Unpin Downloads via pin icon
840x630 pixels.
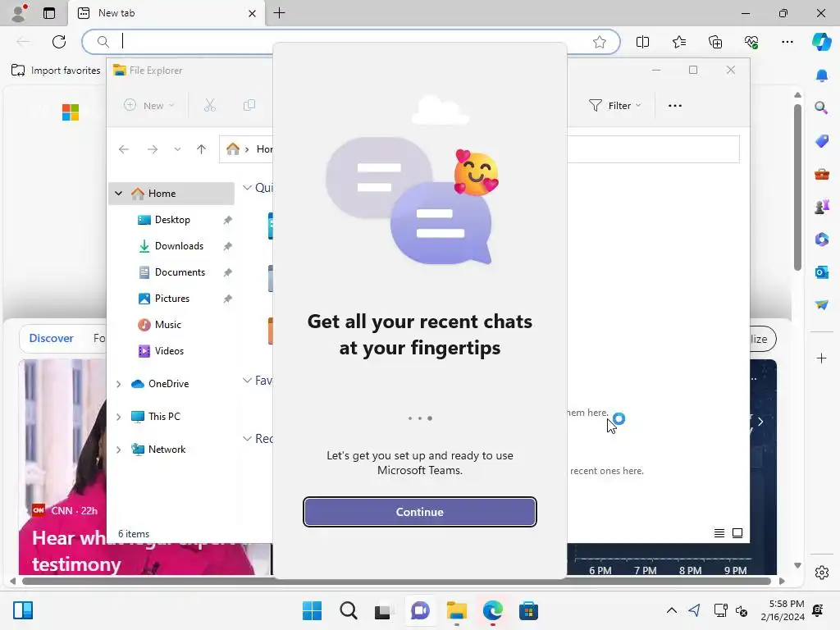pyautogui.click(x=228, y=246)
